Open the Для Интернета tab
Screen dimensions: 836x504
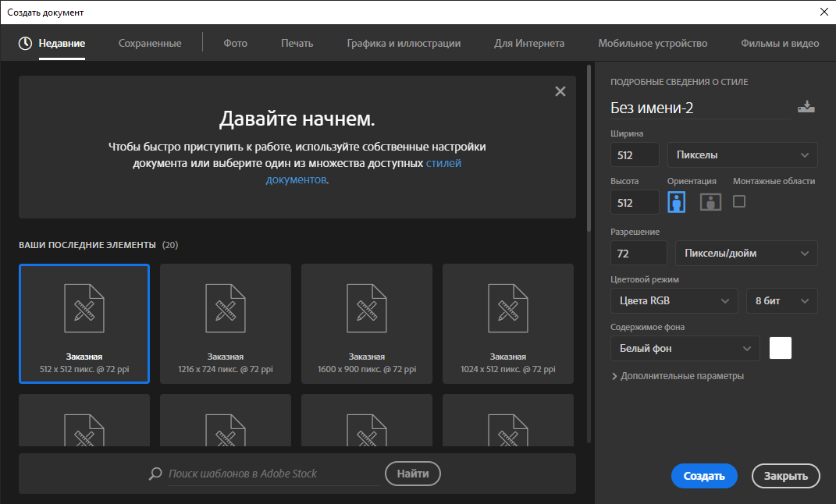(x=529, y=43)
